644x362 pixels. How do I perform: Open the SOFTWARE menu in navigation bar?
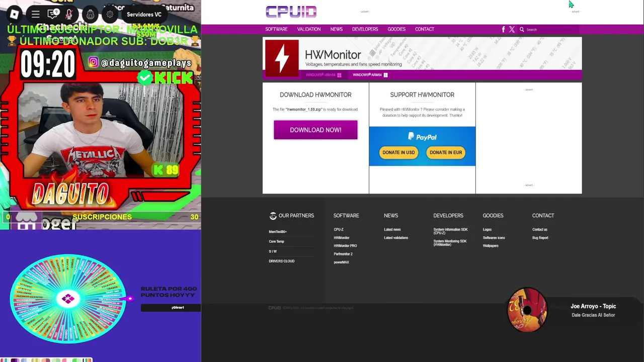pos(276,29)
